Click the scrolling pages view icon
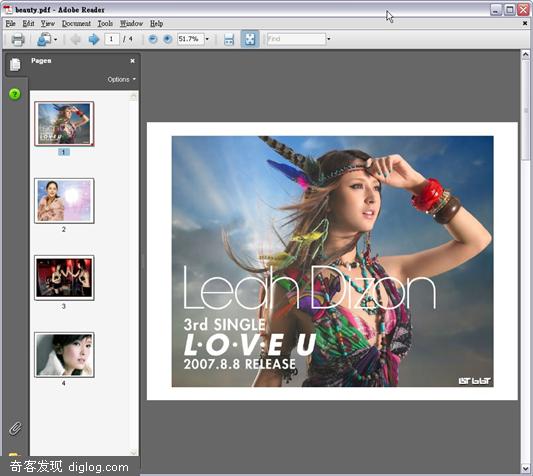The width and height of the screenshot is (533, 476). (229, 39)
